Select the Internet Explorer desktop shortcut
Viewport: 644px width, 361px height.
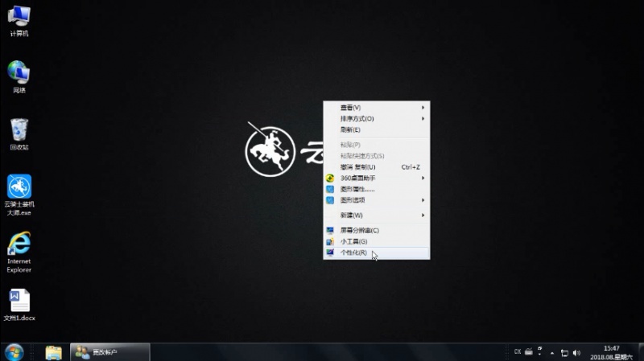(x=19, y=252)
